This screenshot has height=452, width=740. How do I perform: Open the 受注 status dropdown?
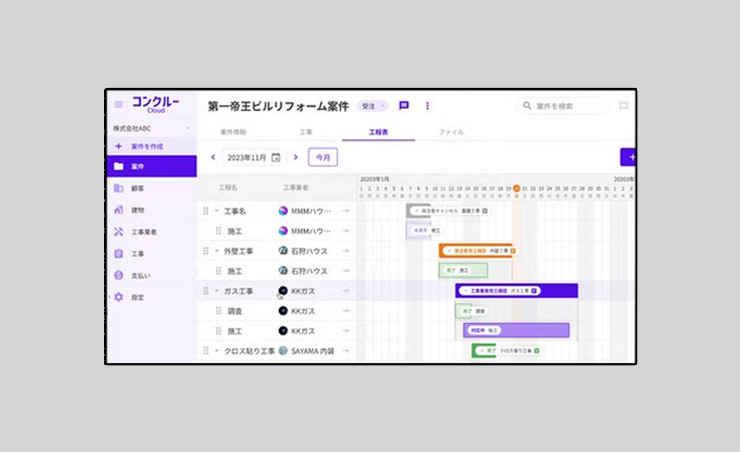click(x=373, y=105)
